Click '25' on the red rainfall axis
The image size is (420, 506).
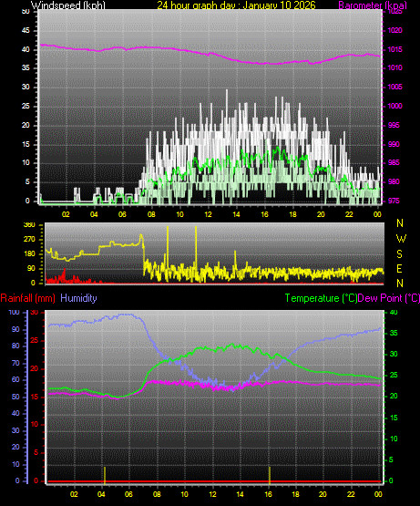click(35, 341)
